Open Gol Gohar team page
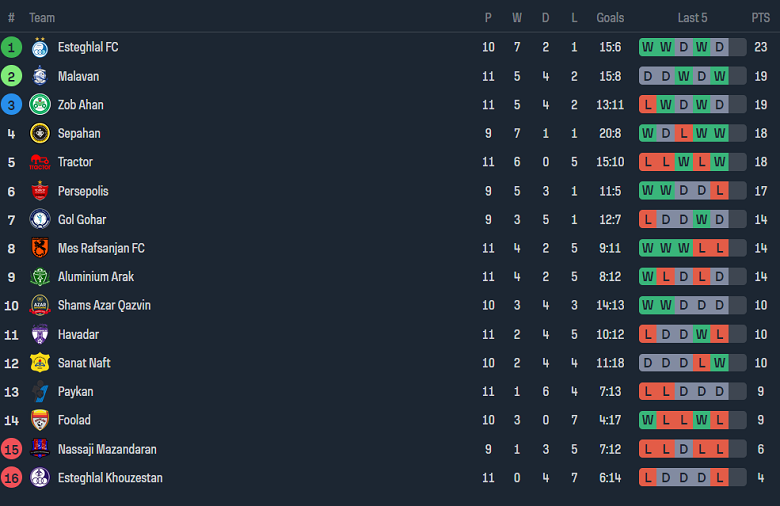Viewport: 780px width, 506px height. (x=82, y=220)
